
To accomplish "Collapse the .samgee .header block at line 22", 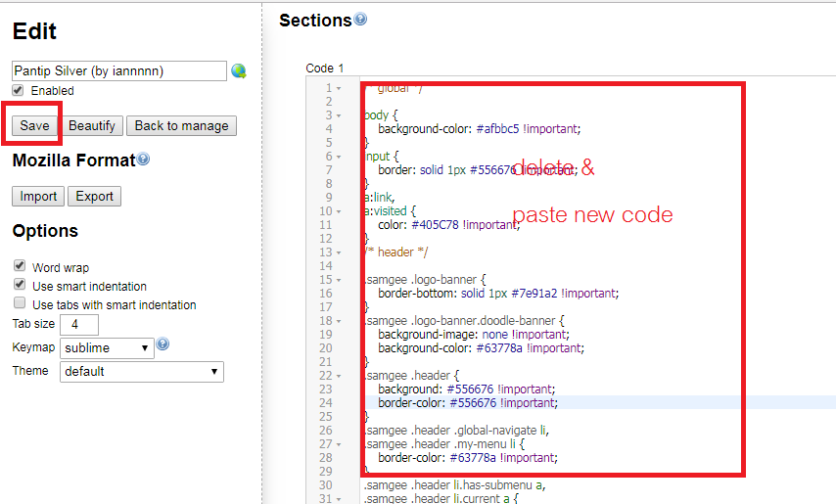I will click(x=339, y=376).
